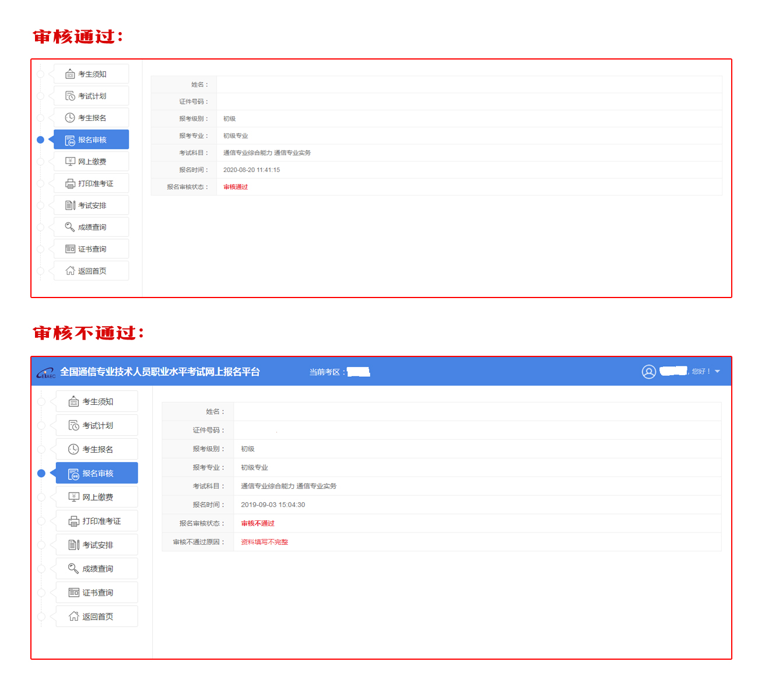Click 返回首页 in the 审核不通过 panel sidebar
Screen dimensions: 758x700
click(x=97, y=617)
